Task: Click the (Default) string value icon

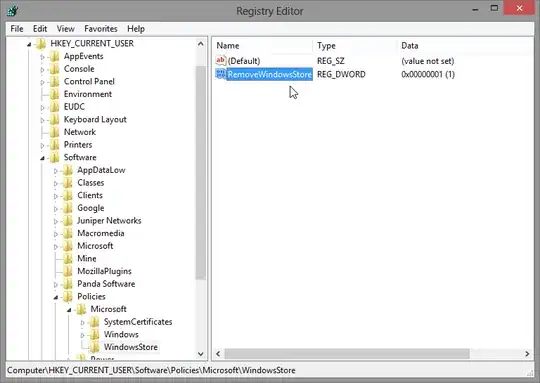Action: [x=220, y=61]
